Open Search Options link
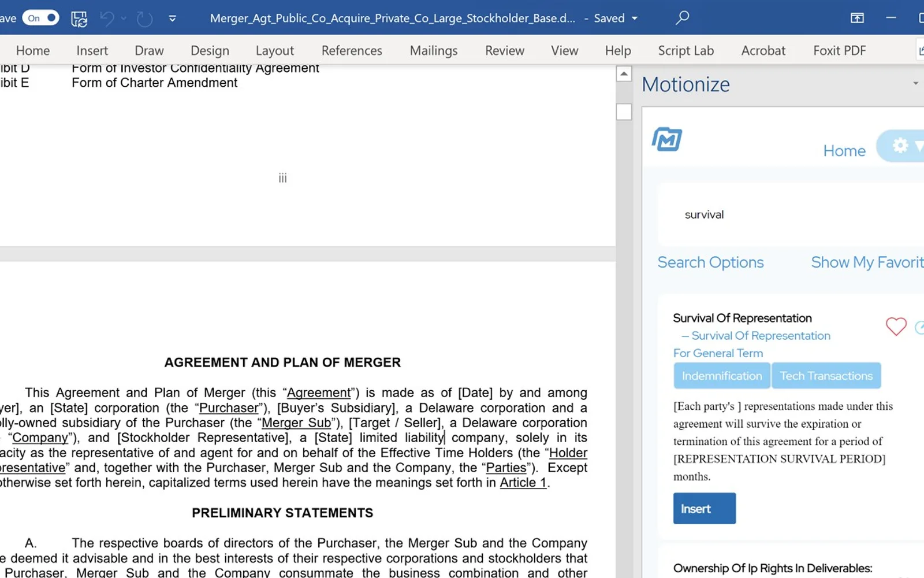 coord(710,262)
